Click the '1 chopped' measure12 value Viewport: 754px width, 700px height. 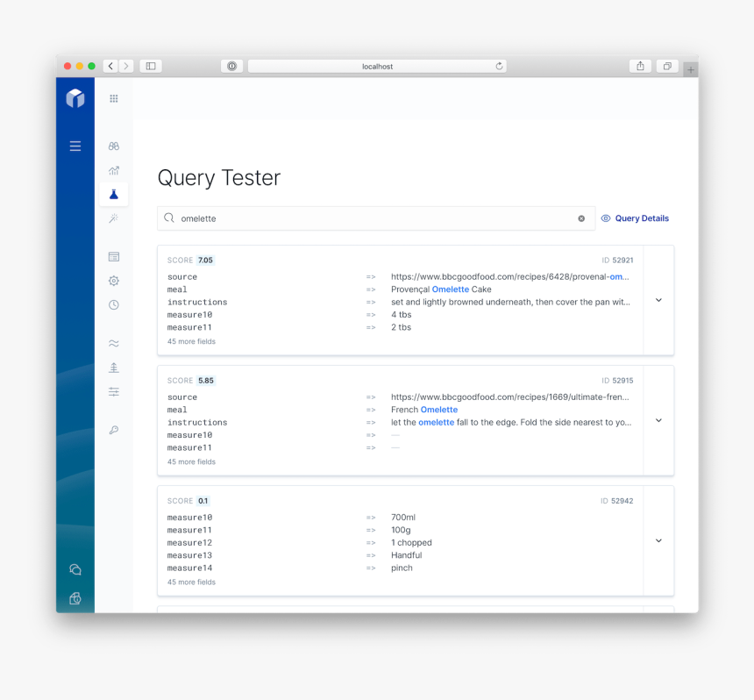point(411,543)
